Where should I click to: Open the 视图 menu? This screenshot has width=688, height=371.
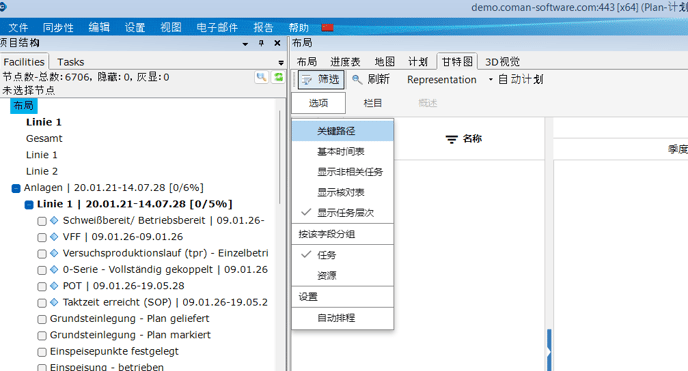[171, 28]
